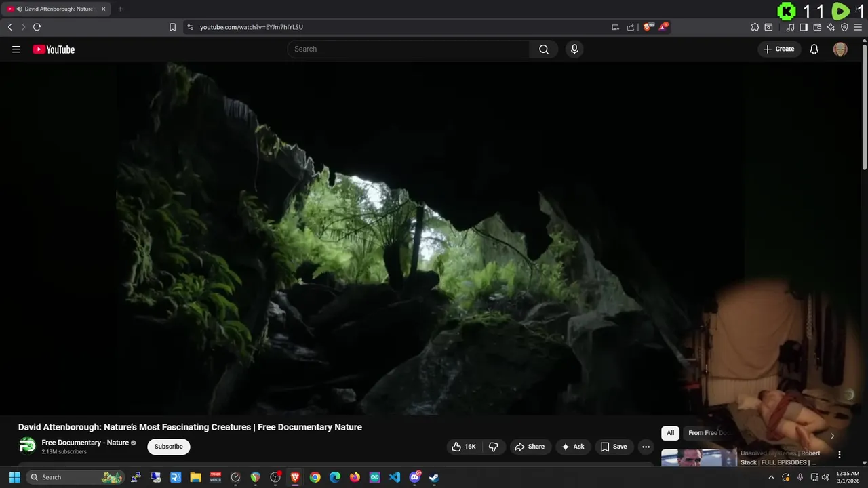Open Google Chrome from taskbar
The image size is (868, 488).
click(x=315, y=477)
